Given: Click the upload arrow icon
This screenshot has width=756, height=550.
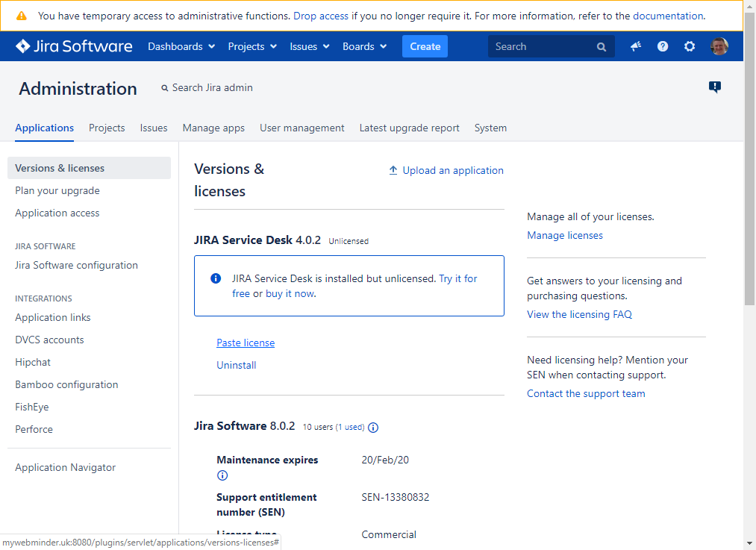Looking at the screenshot, I should click(393, 170).
